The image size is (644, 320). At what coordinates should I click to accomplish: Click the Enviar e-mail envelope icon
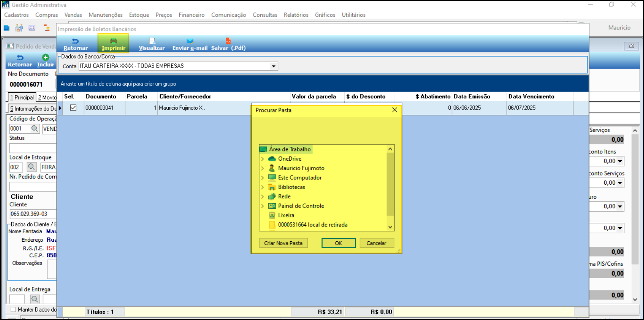190,41
